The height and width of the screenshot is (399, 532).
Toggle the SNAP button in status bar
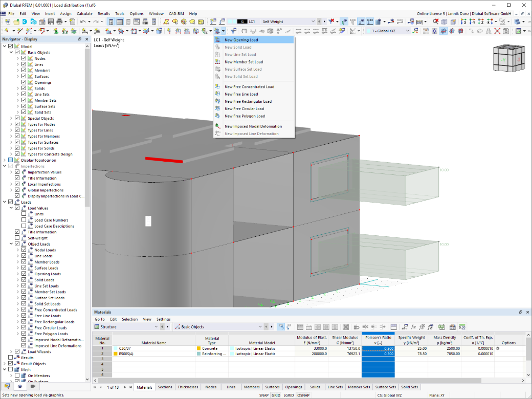(263, 395)
